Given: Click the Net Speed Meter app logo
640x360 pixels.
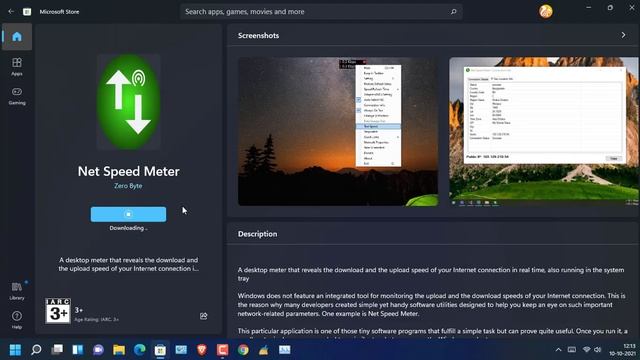Looking at the screenshot, I should (129, 102).
